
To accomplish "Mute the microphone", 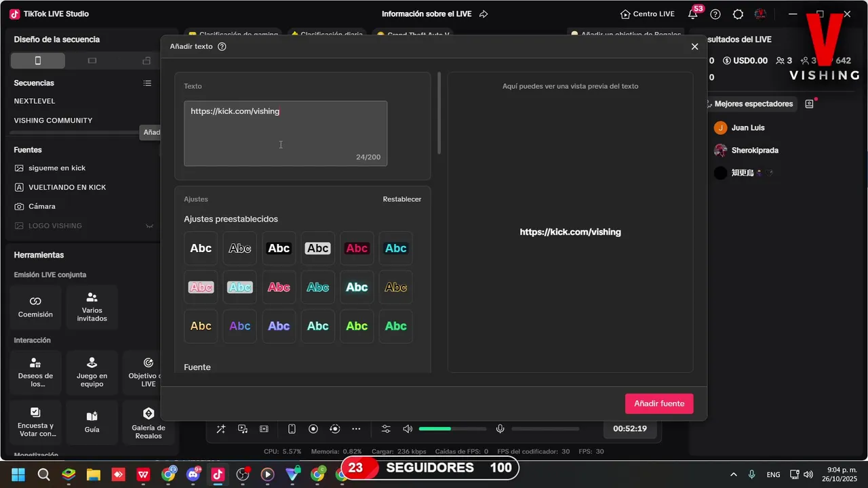I will pyautogui.click(x=500, y=429).
